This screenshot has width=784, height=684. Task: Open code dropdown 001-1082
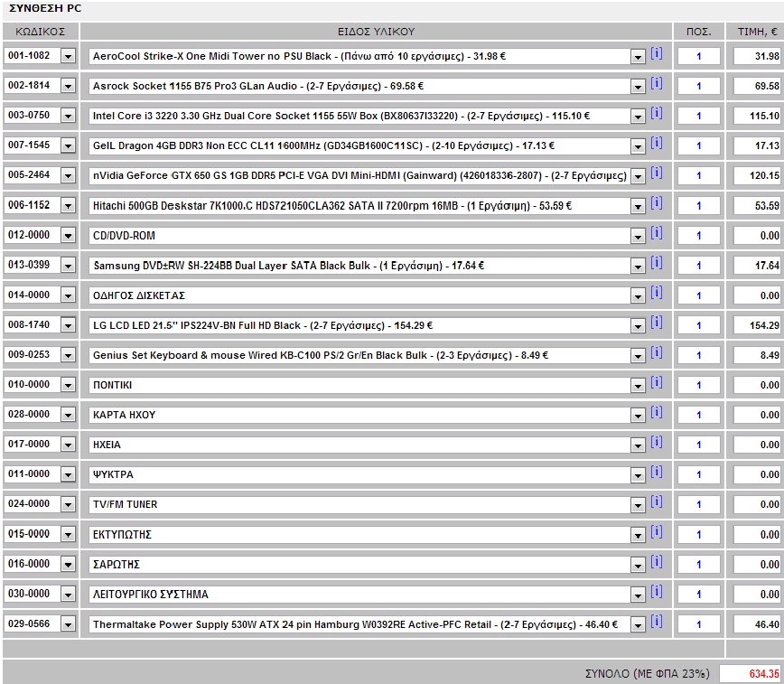coord(68,56)
